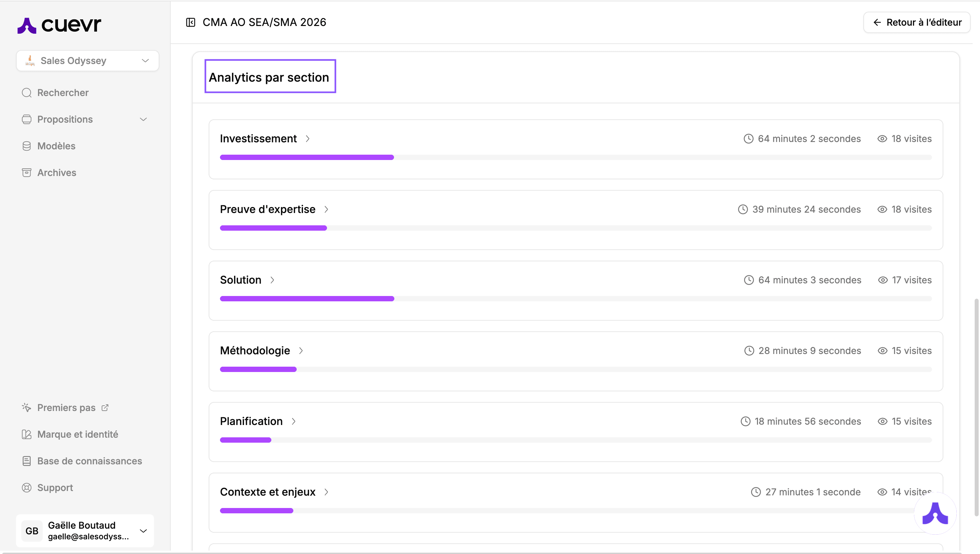Click the eye icon beside Investissement's 18 visites
The height and width of the screenshot is (554, 980).
tap(883, 139)
